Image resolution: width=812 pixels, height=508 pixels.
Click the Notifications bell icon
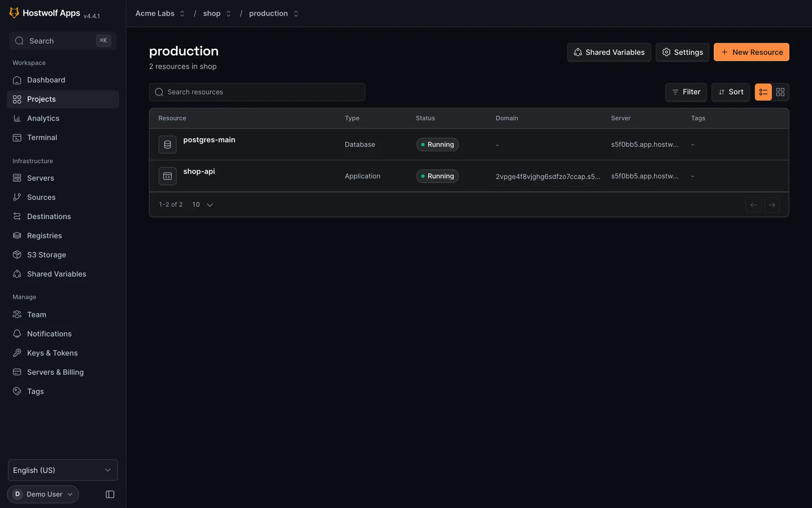[17, 334]
